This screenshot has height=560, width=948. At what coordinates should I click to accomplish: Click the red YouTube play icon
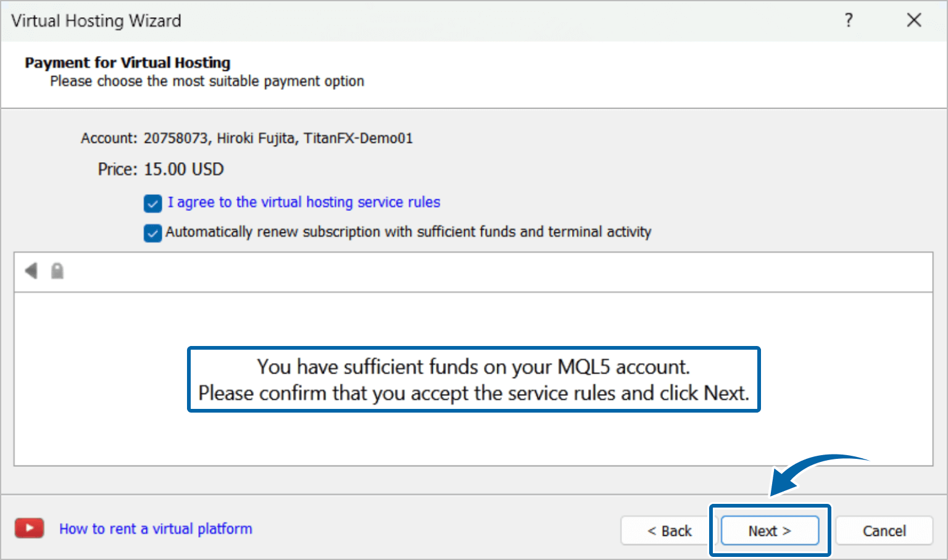click(x=30, y=529)
